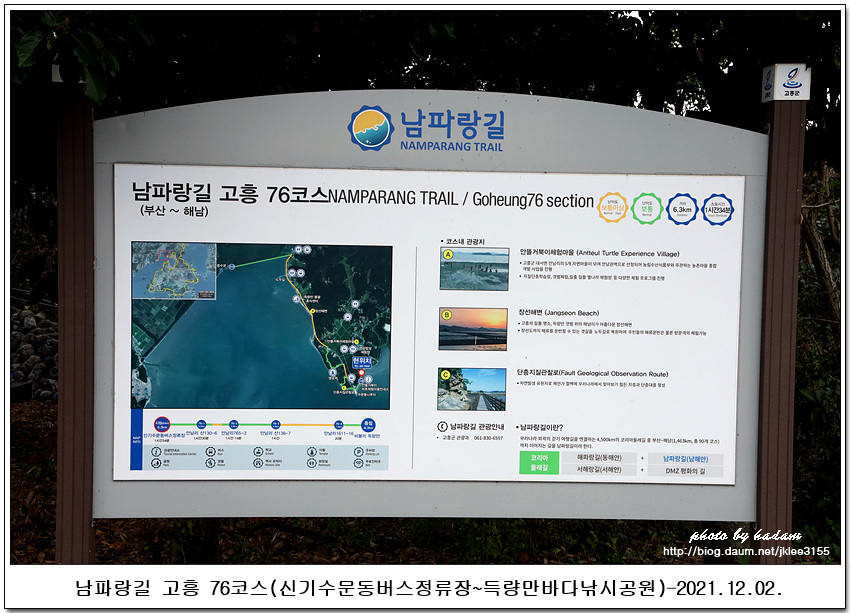Click the DMZ 평화의 길 box
The image size is (850, 613).
(x=686, y=470)
